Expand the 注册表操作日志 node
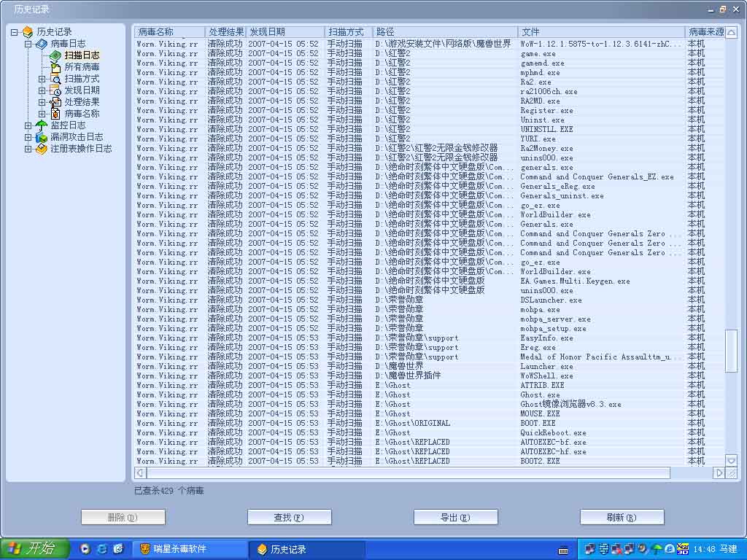 click(x=28, y=149)
